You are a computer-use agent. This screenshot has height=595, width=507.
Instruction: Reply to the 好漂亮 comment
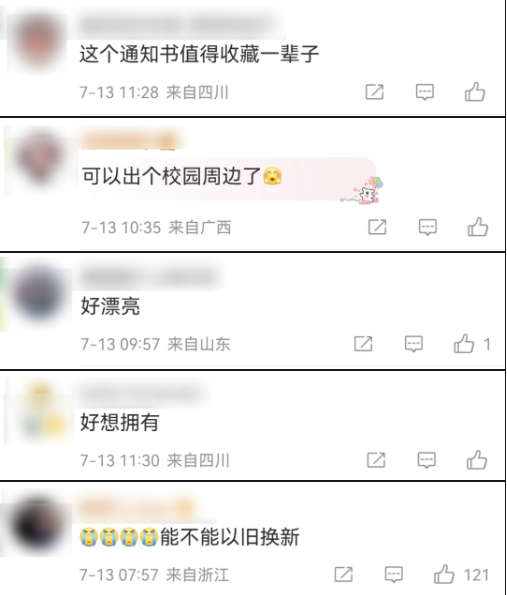(x=414, y=344)
